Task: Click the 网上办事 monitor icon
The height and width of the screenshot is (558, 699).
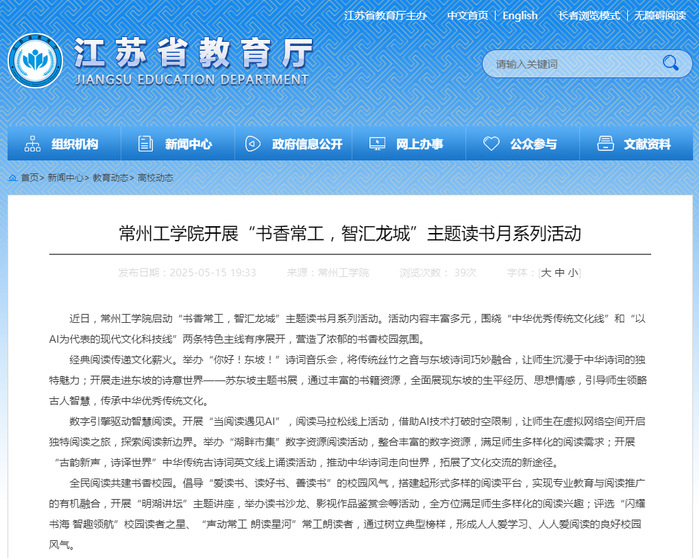Action: tap(377, 144)
